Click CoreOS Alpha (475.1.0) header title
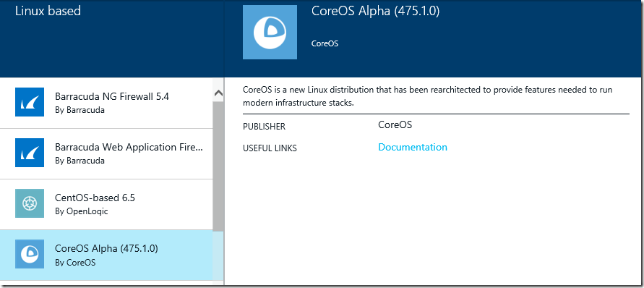This screenshot has height=288, width=644. (375, 12)
